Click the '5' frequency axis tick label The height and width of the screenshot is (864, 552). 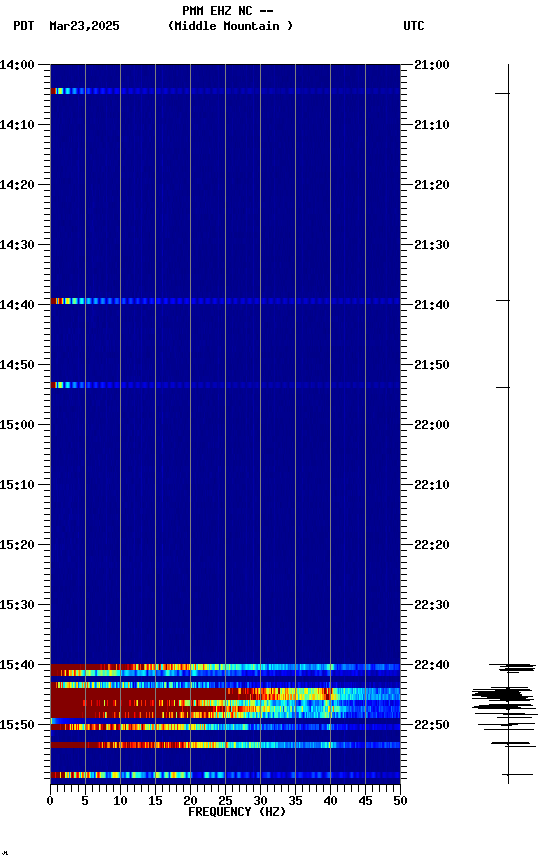85,801
